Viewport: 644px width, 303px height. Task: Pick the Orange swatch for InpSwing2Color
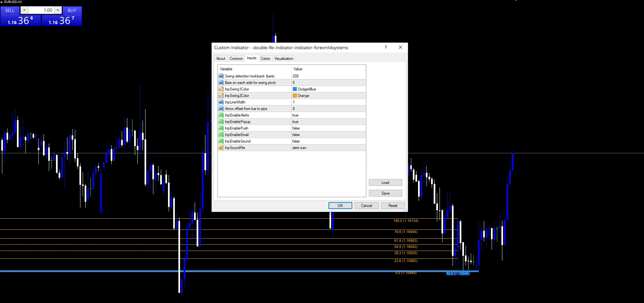[x=295, y=96]
